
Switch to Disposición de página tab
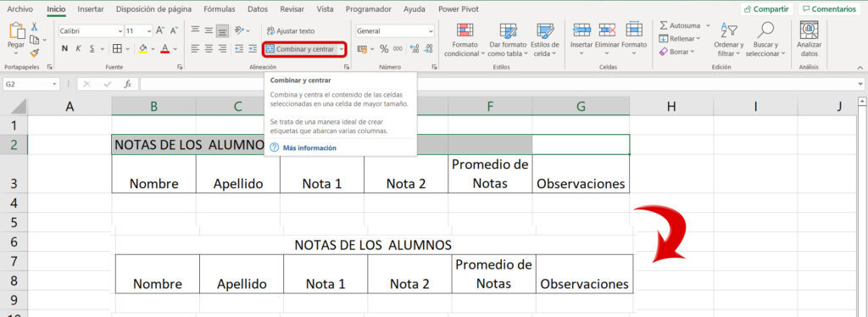[154, 8]
